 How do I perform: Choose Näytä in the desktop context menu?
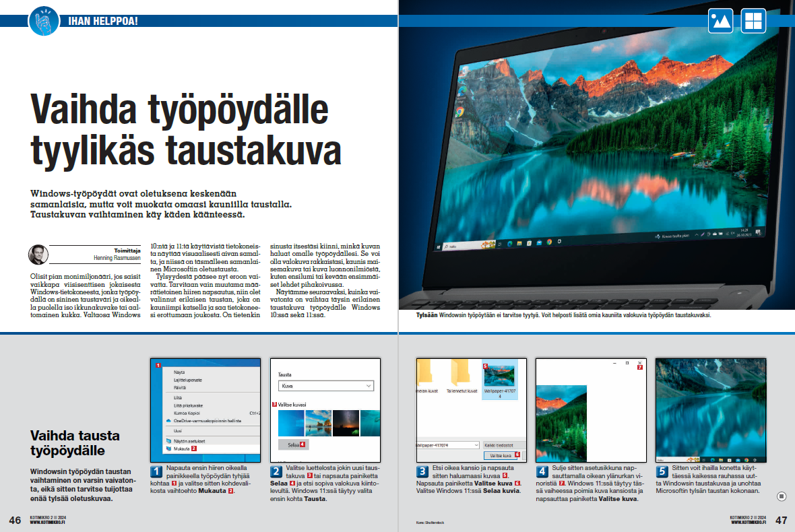click(x=179, y=372)
